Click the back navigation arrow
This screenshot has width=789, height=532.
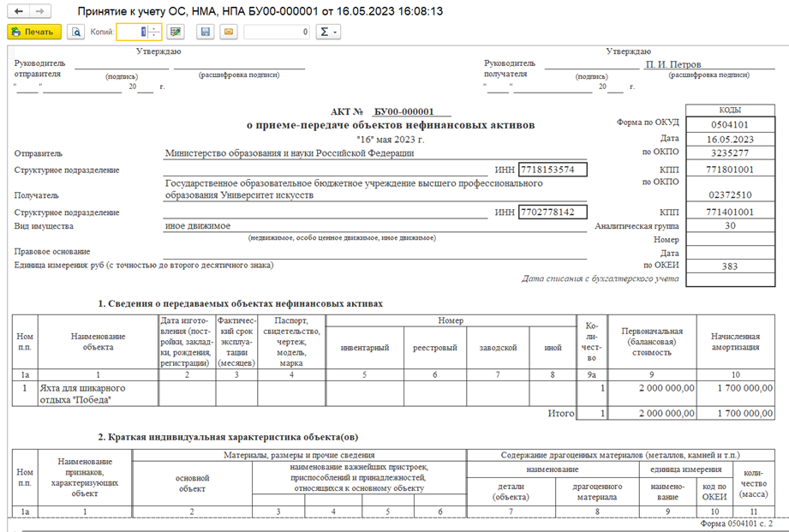pyautogui.click(x=19, y=11)
